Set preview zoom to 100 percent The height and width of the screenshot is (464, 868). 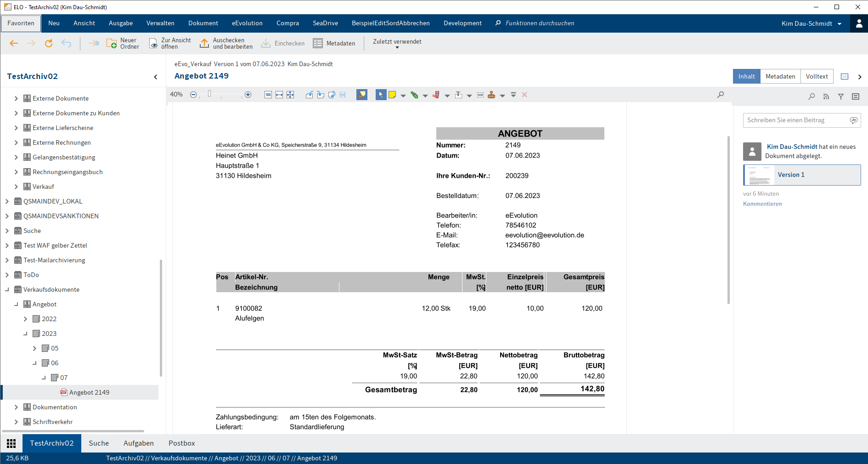268,95
